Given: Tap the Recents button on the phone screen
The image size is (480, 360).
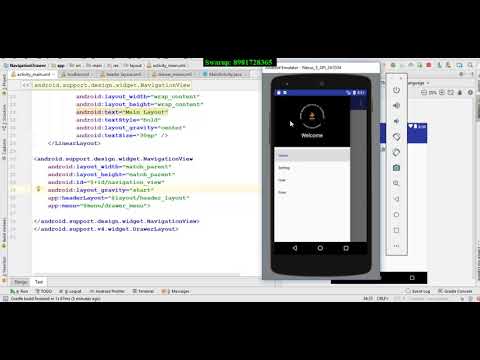Looking at the screenshot, I should click(346, 248).
